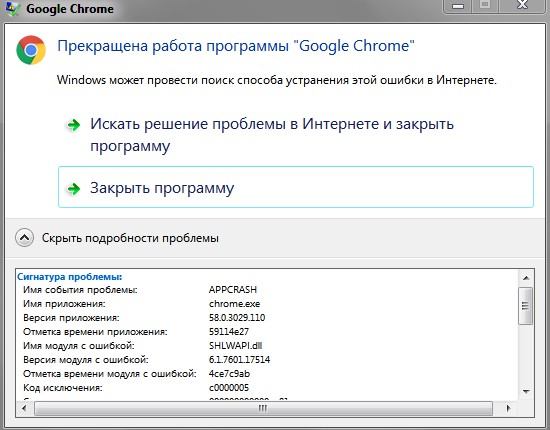The image size is (550, 430).
Task: Select Закрыть программу option
Action: click(x=296, y=187)
